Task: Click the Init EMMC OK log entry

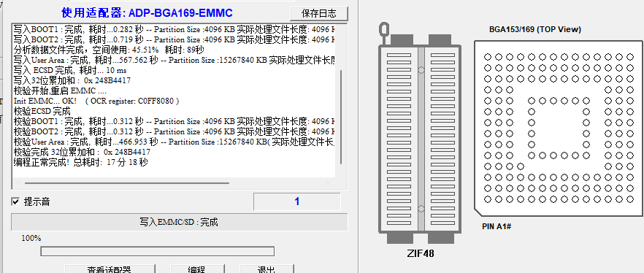Action: click(x=96, y=101)
